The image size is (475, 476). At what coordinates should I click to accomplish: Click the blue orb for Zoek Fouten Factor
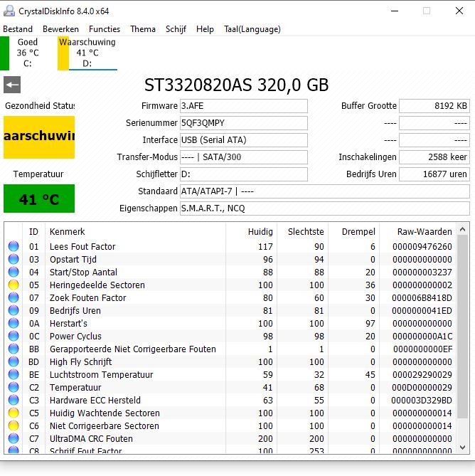14,297
